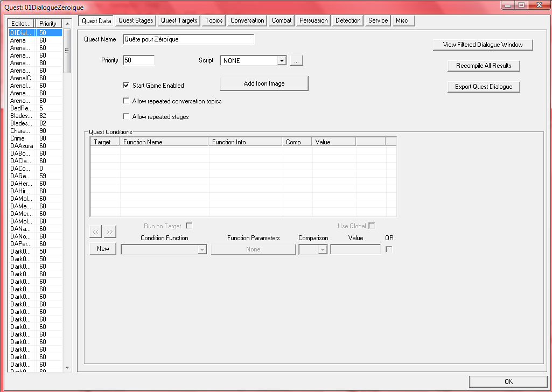Click the Quest Name text field
The height and width of the screenshot is (392, 552).
[188, 39]
